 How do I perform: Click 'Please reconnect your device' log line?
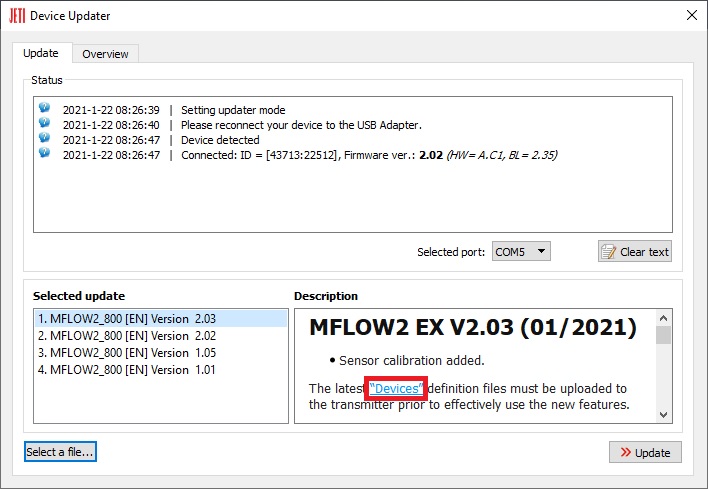[x=301, y=125]
